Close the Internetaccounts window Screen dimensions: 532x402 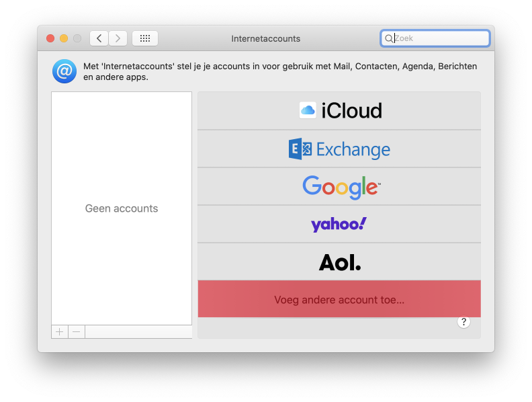point(50,38)
